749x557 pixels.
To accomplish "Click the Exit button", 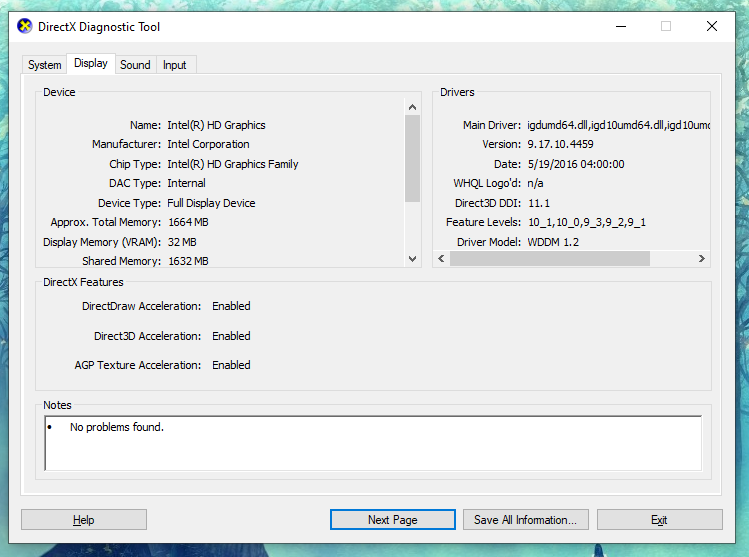I will 659,520.
